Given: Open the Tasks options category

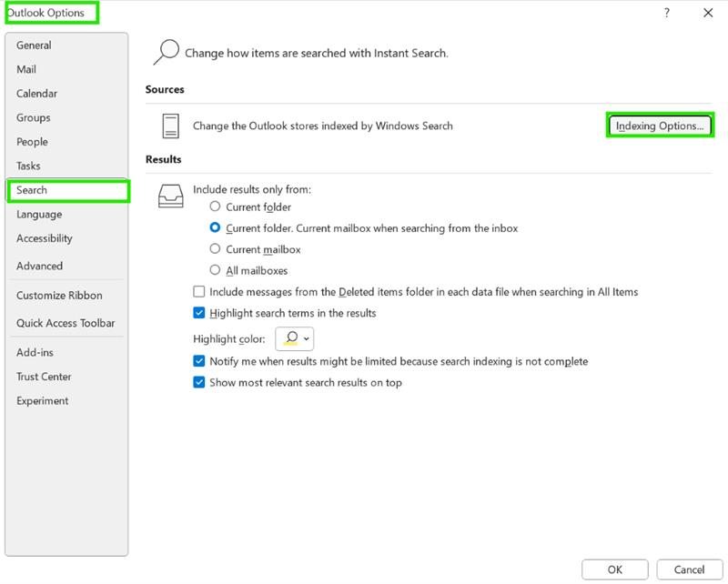Looking at the screenshot, I should pyautogui.click(x=66, y=166).
